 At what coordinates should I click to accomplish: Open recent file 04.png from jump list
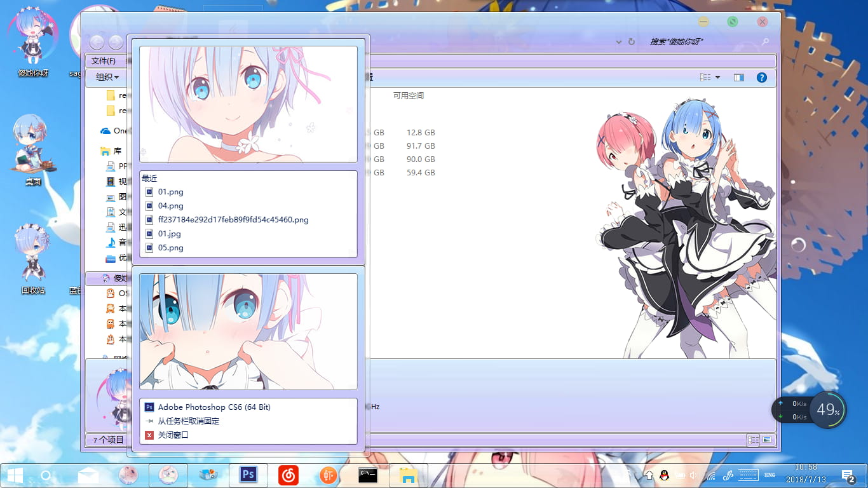170,206
